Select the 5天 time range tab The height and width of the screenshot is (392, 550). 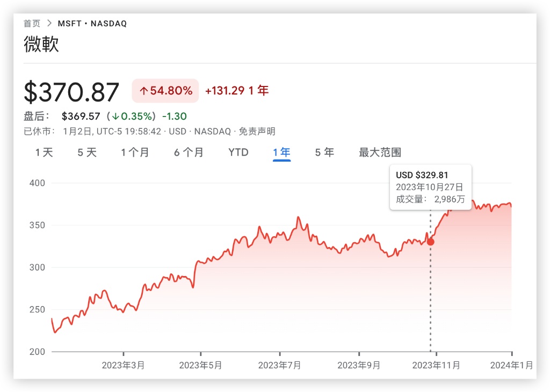tap(87, 153)
